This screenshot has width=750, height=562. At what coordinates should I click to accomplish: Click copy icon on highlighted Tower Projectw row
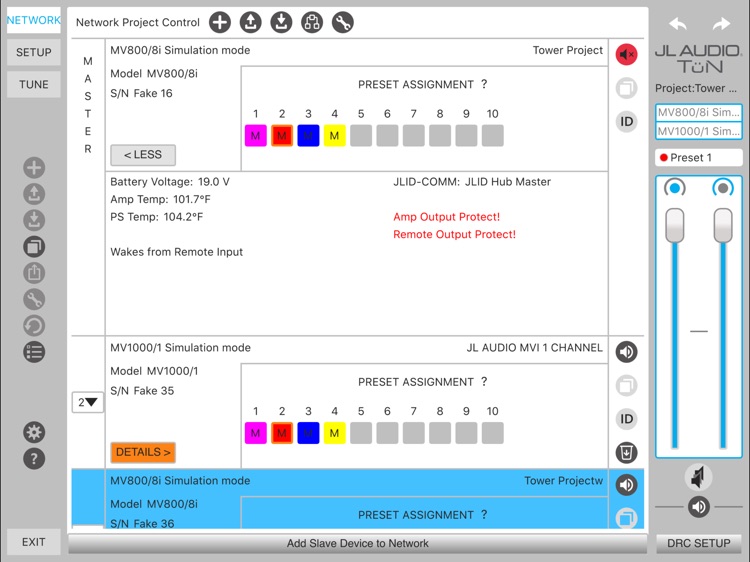626,518
